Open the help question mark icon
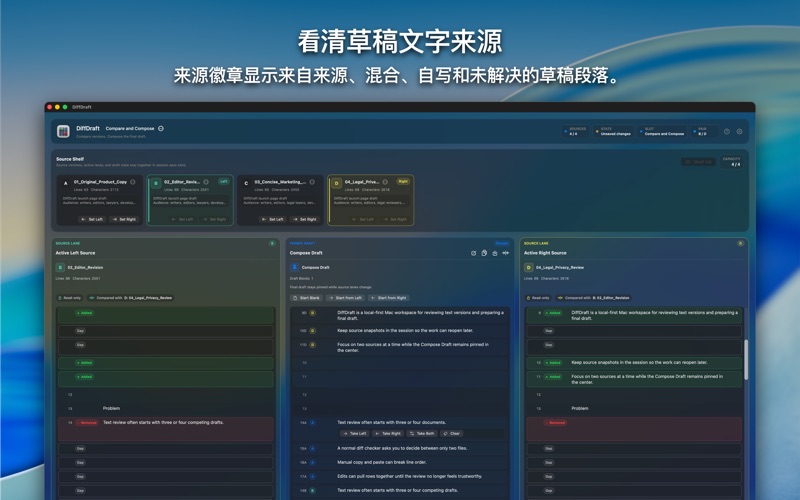The width and height of the screenshot is (800, 500). 727,132
